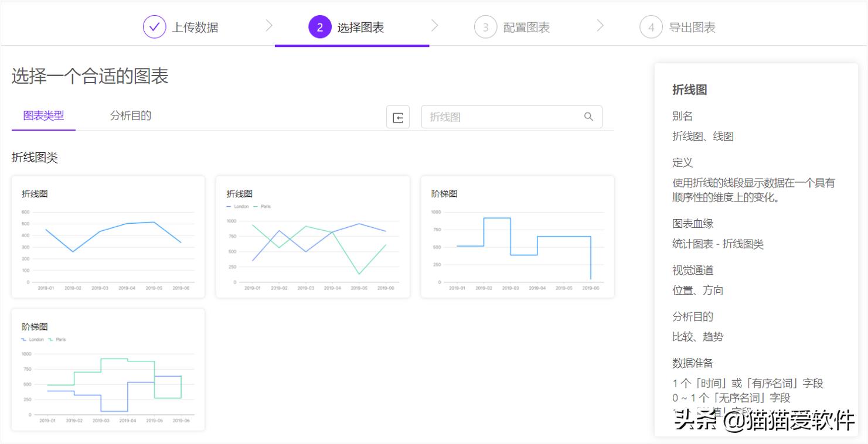Click the arrow between 选择图表 and 配置图表
The width and height of the screenshot is (868, 444).
pyautogui.click(x=434, y=26)
